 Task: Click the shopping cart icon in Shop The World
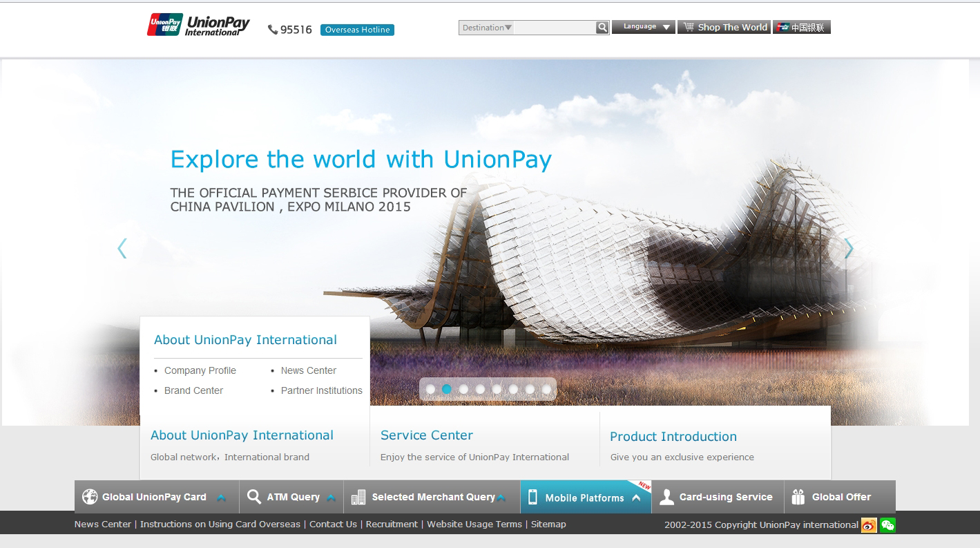tap(689, 27)
